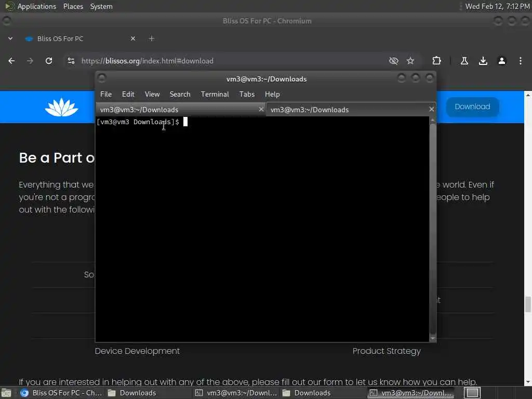Image resolution: width=532 pixels, height=399 pixels.
Task: Open the Applications menu in top panel
Action: (x=37, y=6)
